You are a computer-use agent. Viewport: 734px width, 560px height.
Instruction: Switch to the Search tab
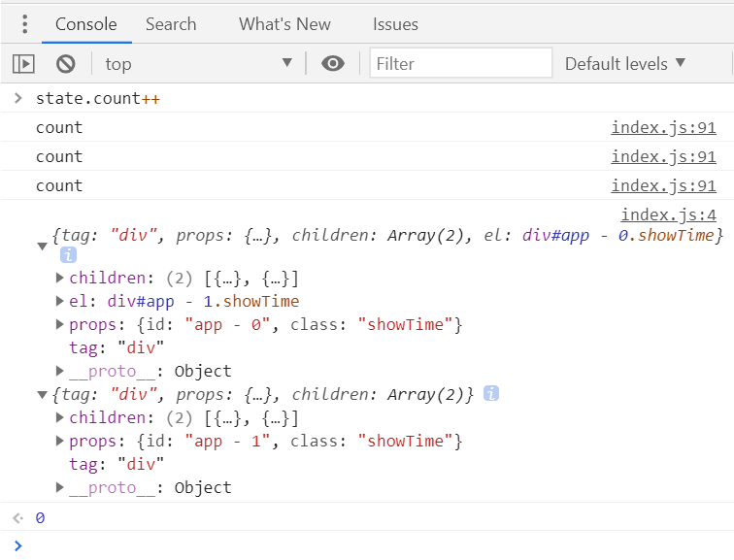171,24
